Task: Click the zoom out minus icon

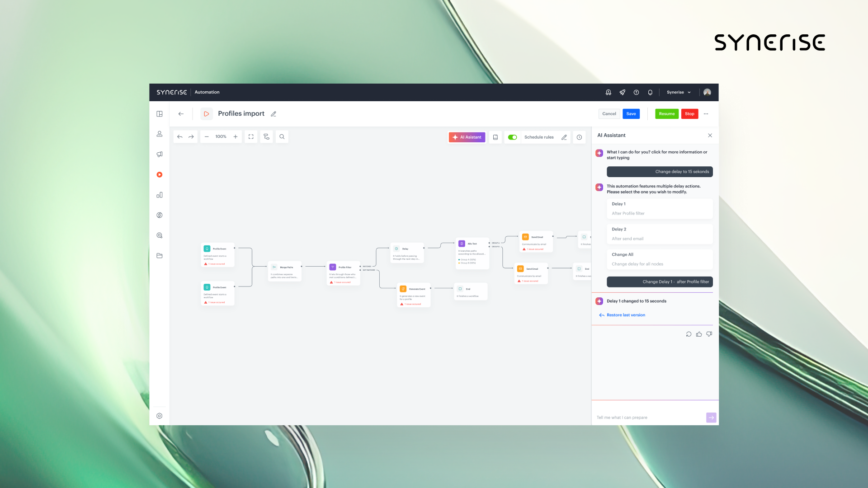Action: coord(207,137)
